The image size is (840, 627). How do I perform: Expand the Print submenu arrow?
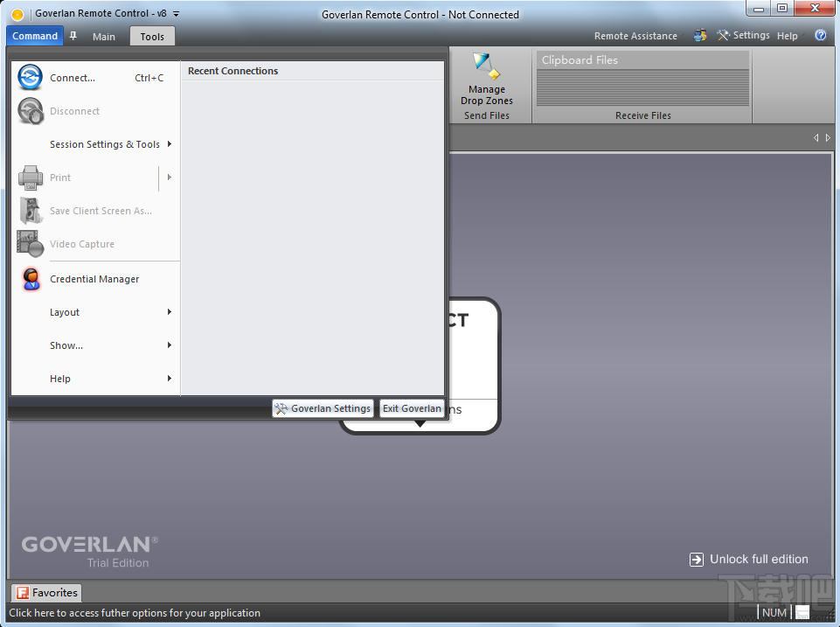pyautogui.click(x=170, y=178)
